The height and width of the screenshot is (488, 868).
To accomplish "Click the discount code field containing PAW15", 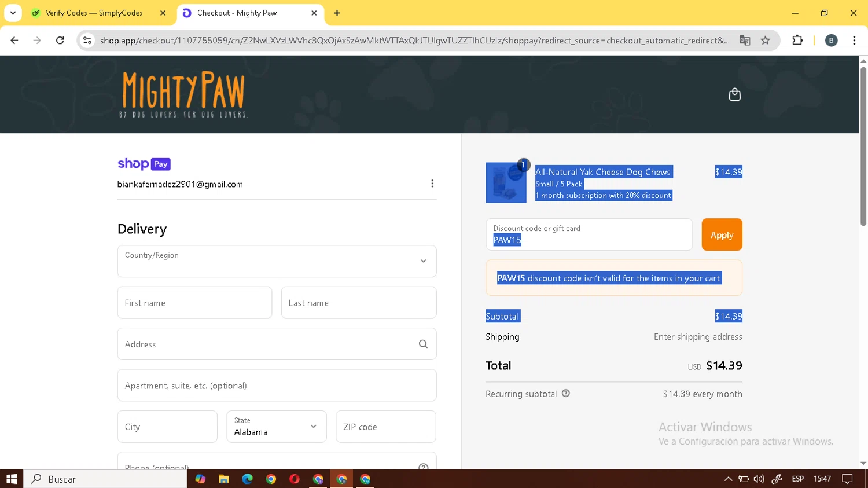I will (x=589, y=234).
